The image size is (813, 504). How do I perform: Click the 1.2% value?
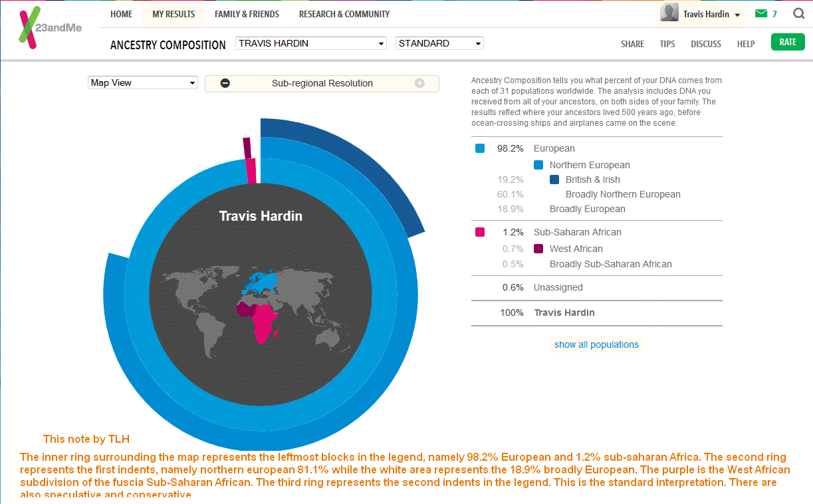tap(513, 232)
